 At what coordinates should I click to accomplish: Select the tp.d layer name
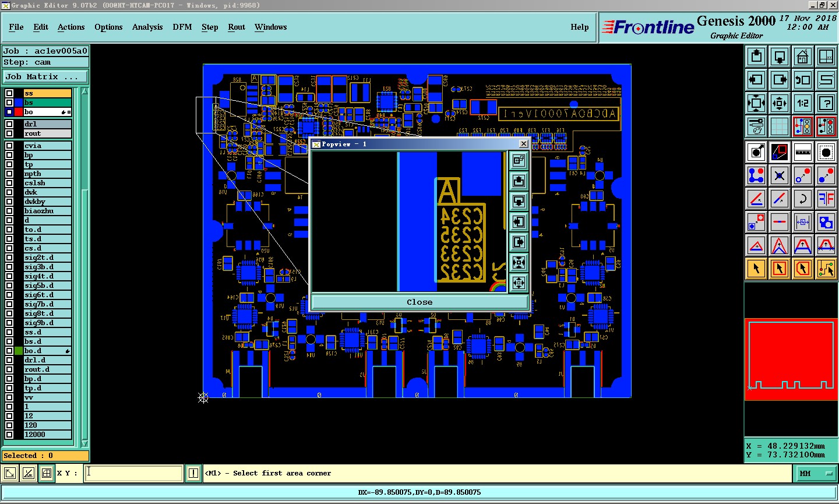coord(47,388)
